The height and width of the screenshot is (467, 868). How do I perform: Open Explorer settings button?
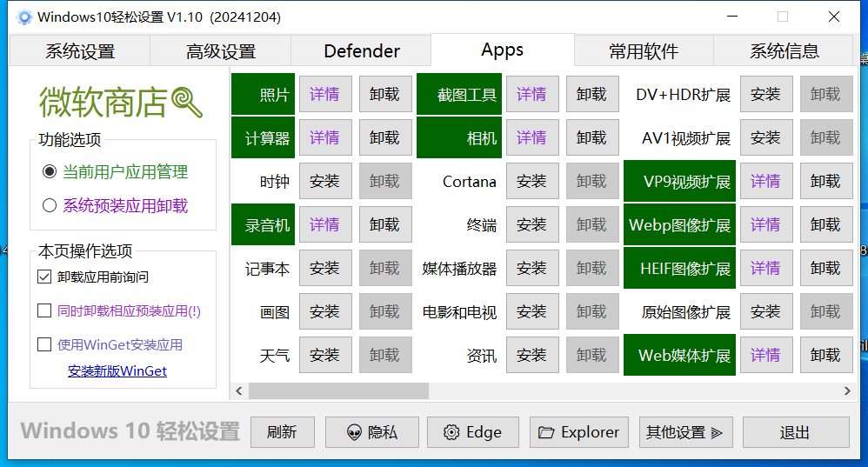click(579, 432)
